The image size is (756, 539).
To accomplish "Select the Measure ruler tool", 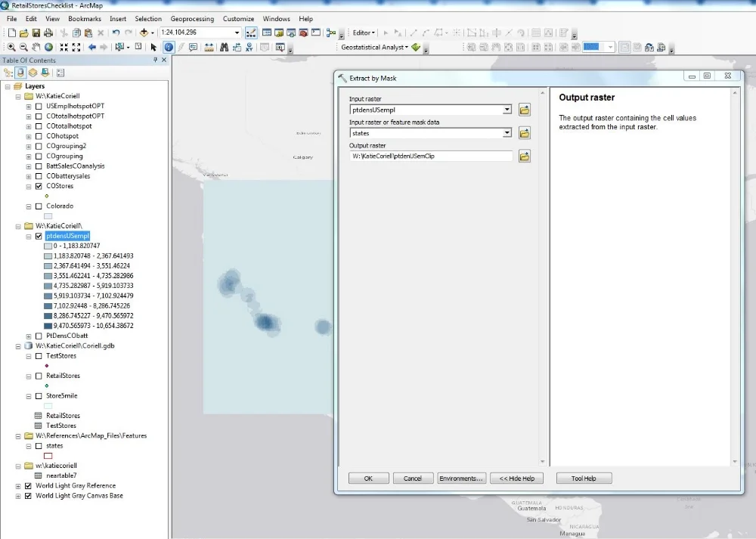I will 209,47.
